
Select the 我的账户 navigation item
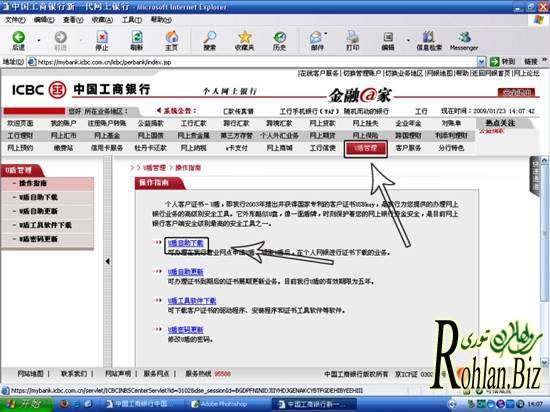coord(63,123)
